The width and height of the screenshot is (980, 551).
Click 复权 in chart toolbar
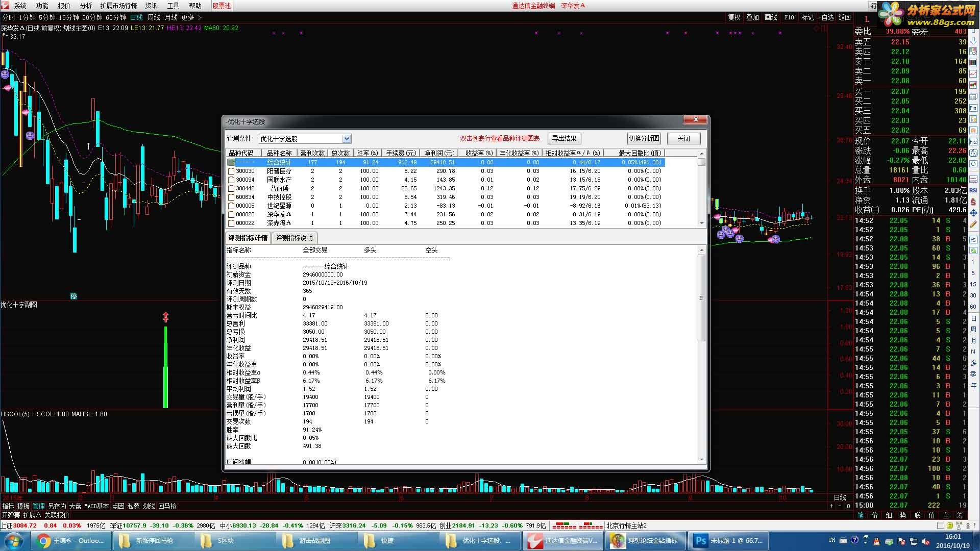point(734,17)
